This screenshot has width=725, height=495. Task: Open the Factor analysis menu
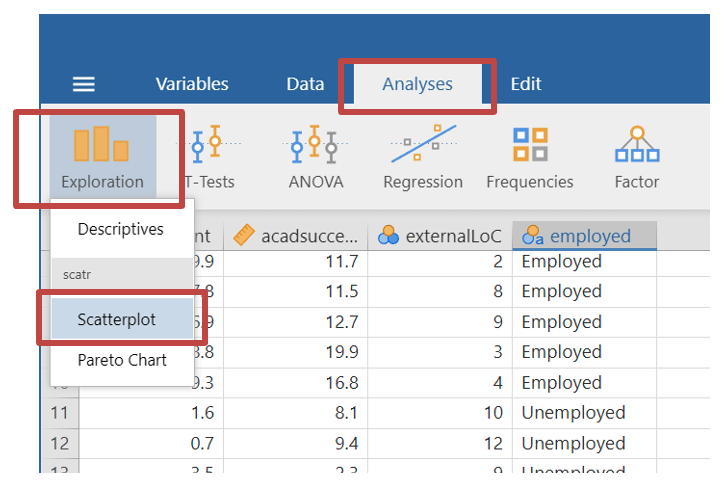637,157
